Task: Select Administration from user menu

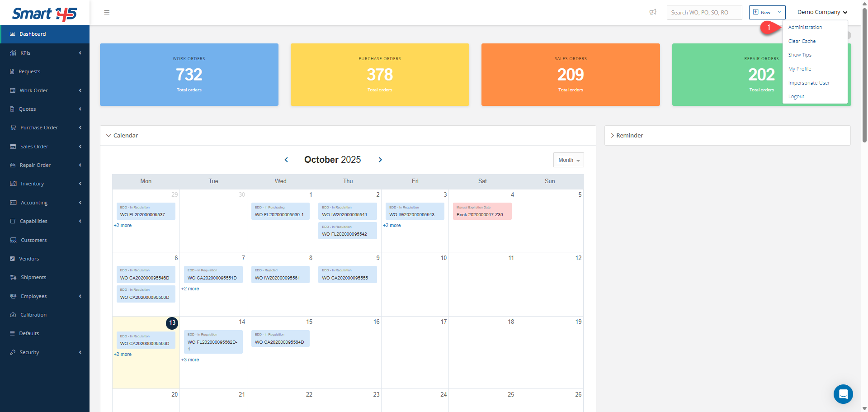Action: (x=805, y=27)
